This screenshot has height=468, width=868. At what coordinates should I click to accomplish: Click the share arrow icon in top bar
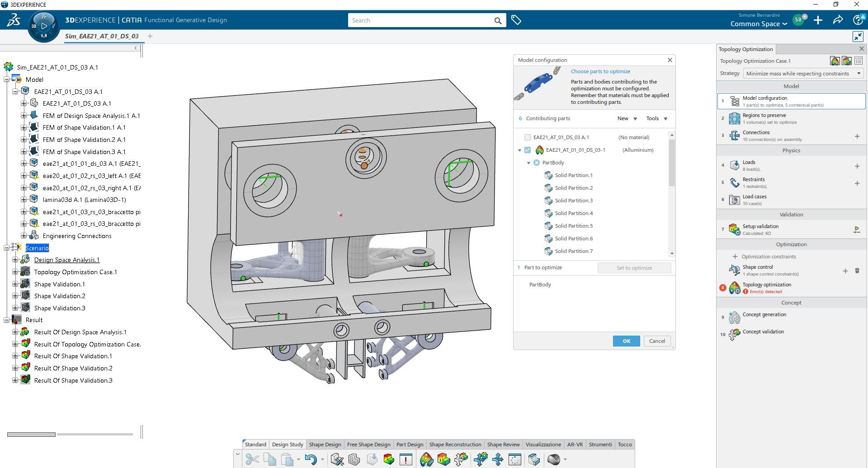point(838,20)
